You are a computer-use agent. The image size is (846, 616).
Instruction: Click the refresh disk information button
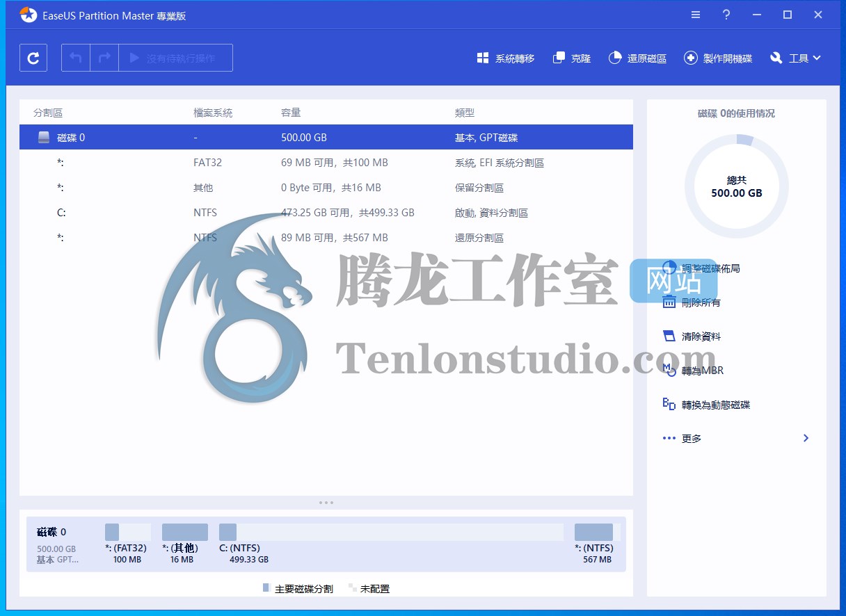click(33, 58)
